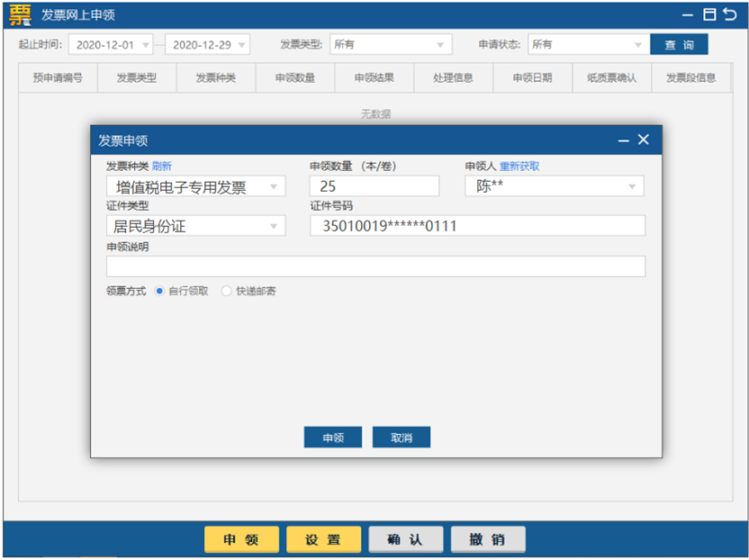Select 自行领取 radio button
This screenshot has width=749, height=560.
point(159,291)
